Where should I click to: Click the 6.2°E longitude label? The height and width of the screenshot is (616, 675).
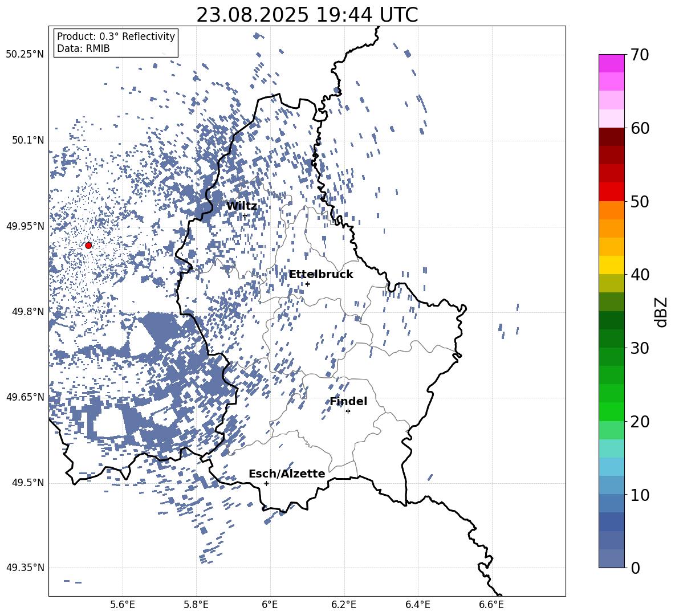coord(344,605)
